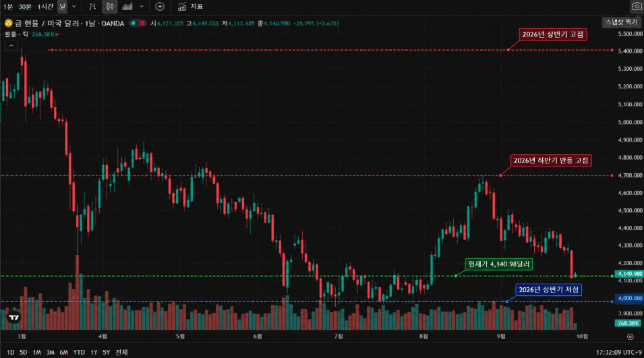Click the 4,700.000 price axis label
Image resolution: width=644 pixels, height=358 pixels.
coord(630,175)
